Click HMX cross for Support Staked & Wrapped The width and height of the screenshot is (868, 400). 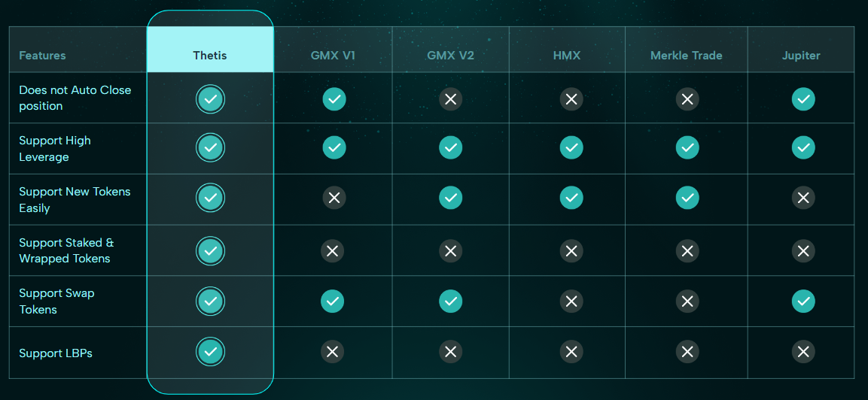point(571,250)
